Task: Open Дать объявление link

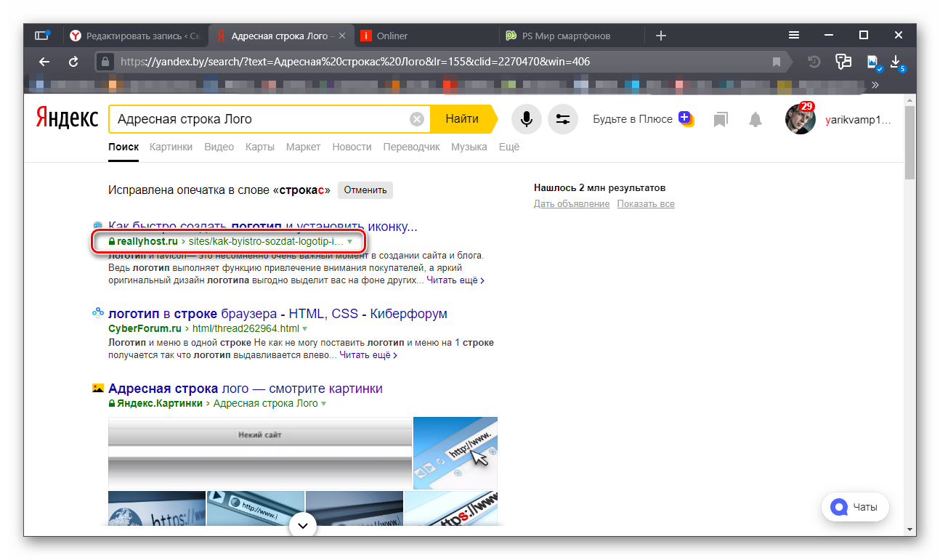Action: pos(572,204)
